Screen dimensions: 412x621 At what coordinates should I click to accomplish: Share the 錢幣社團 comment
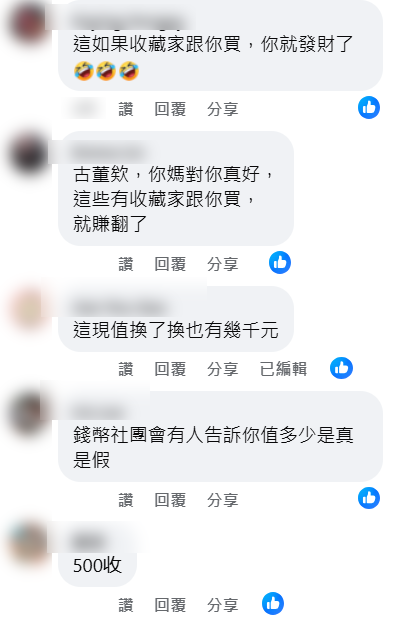coord(223,500)
